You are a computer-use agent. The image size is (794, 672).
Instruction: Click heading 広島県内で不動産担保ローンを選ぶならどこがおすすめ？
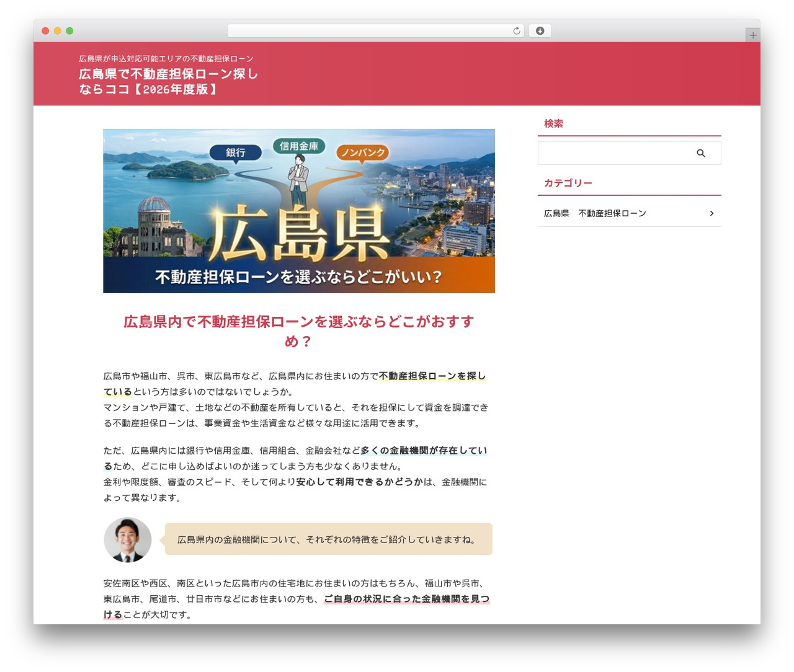(299, 331)
